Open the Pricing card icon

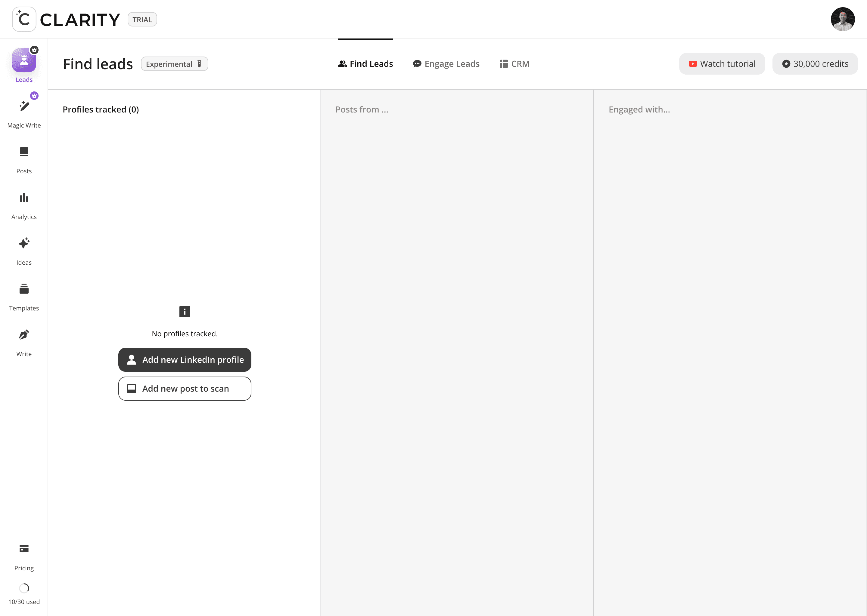pos(24,549)
